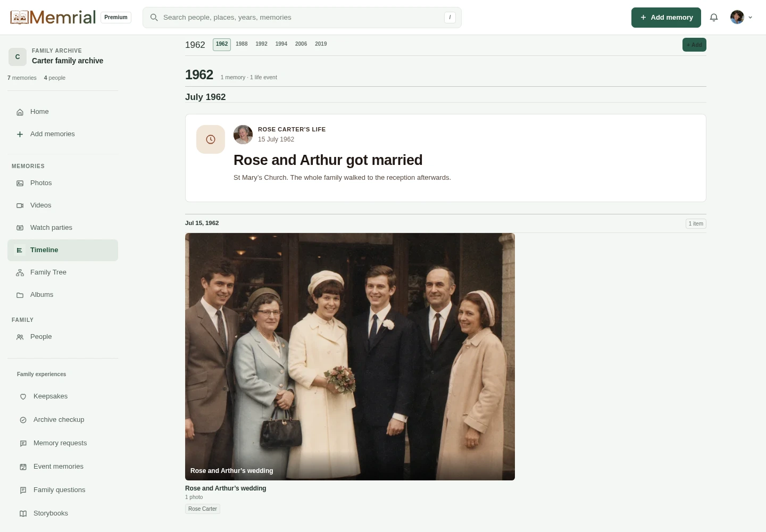
Task: Click the Family questions icon
Action: 23,490
